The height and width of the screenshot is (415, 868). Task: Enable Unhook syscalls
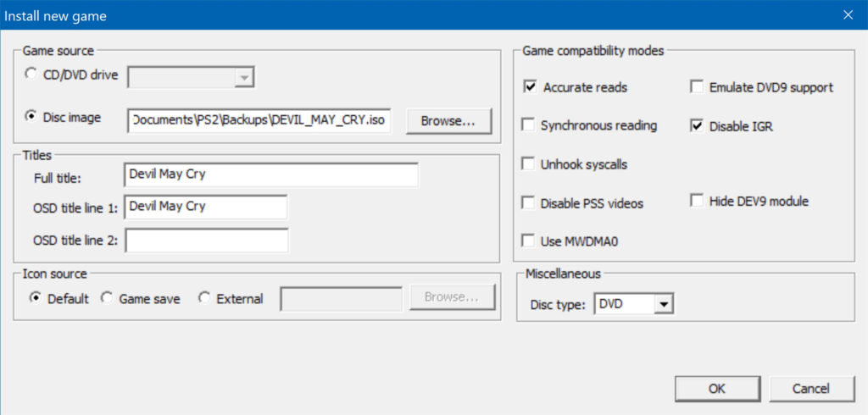pos(529,164)
